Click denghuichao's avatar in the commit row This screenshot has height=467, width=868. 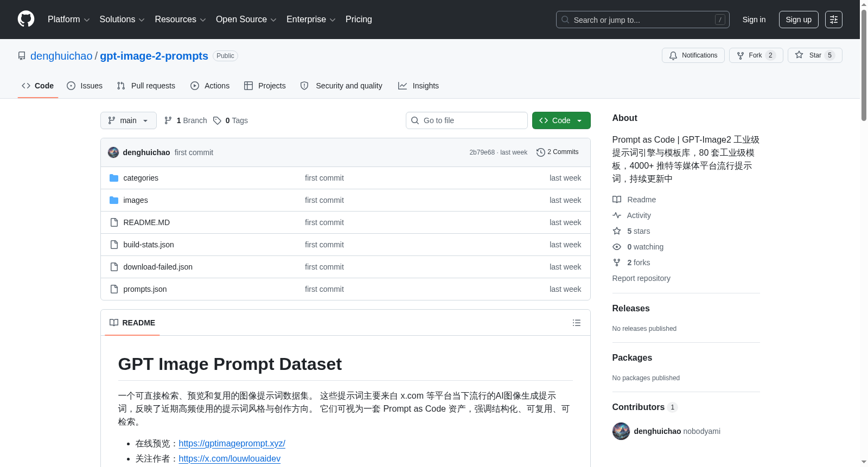[x=113, y=152]
